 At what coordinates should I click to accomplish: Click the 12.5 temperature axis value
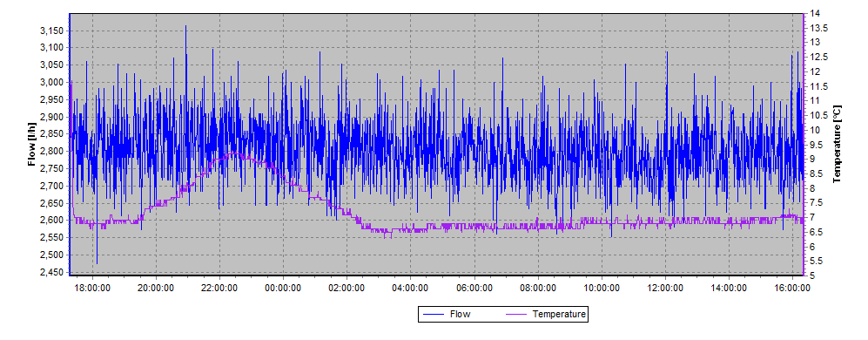click(x=818, y=58)
